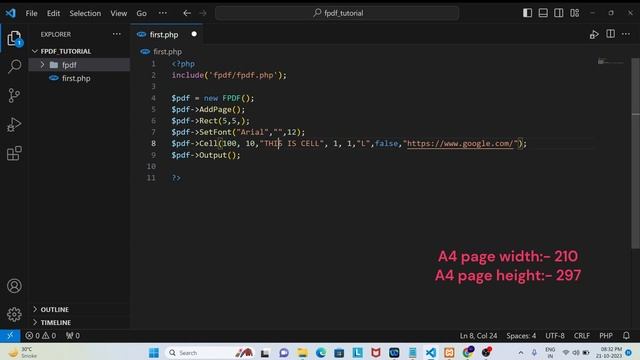The image size is (640, 360).
Task: Go forward using the right arrow
Action: (x=203, y=13)
